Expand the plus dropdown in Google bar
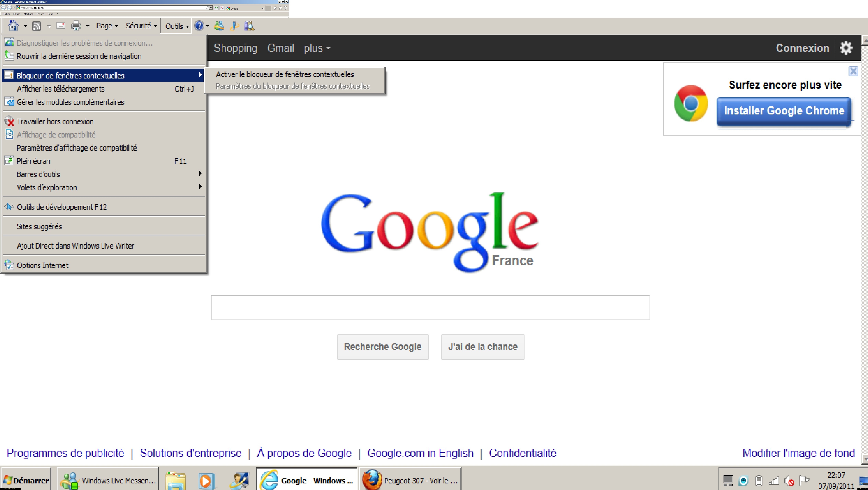The height and width of the screenshot is (490, 868). coord(317,48)
